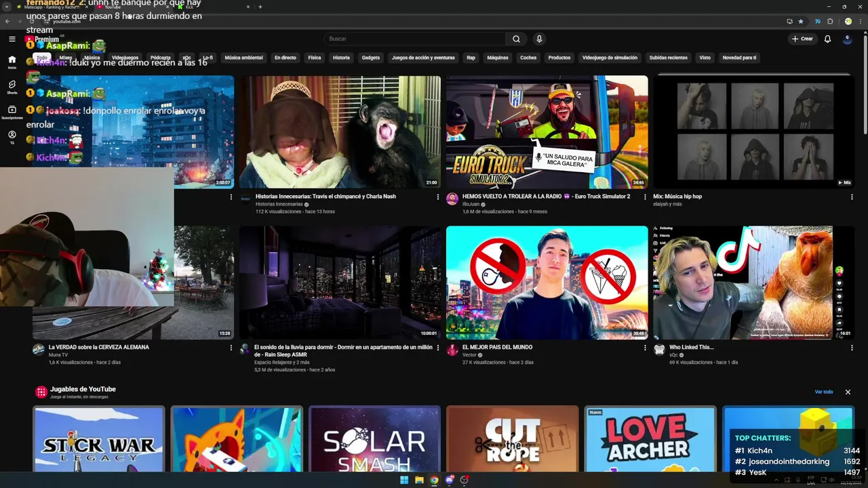Select the Música ambiental filter chip
The height and width of the screenshot is (488, 868).
click(x=243, y=58)
